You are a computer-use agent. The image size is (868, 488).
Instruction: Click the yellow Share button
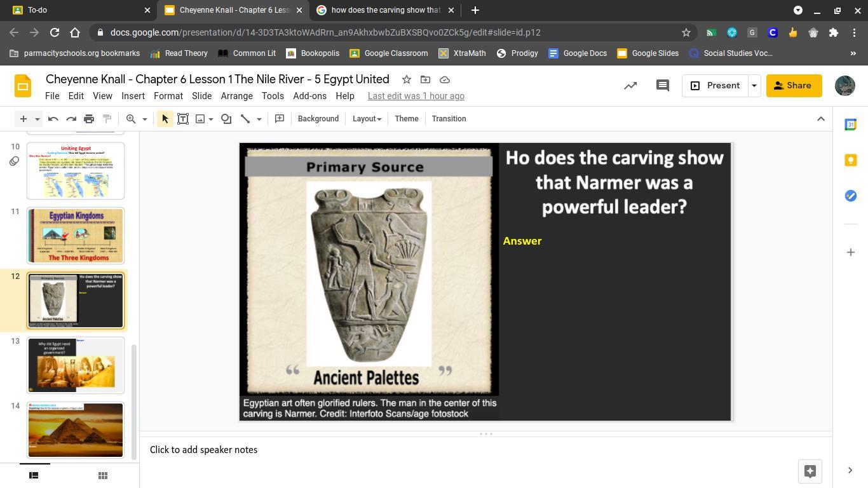coord(794,86)
